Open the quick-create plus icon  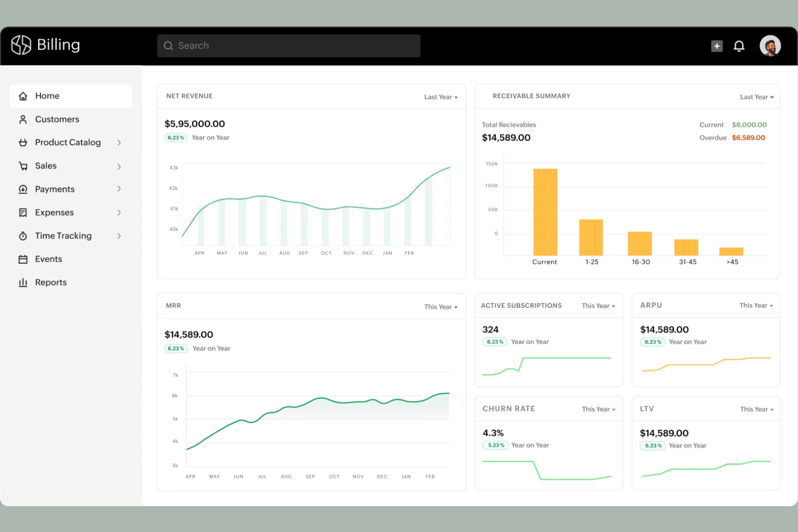pyautogui.click(x=717, y=46)
